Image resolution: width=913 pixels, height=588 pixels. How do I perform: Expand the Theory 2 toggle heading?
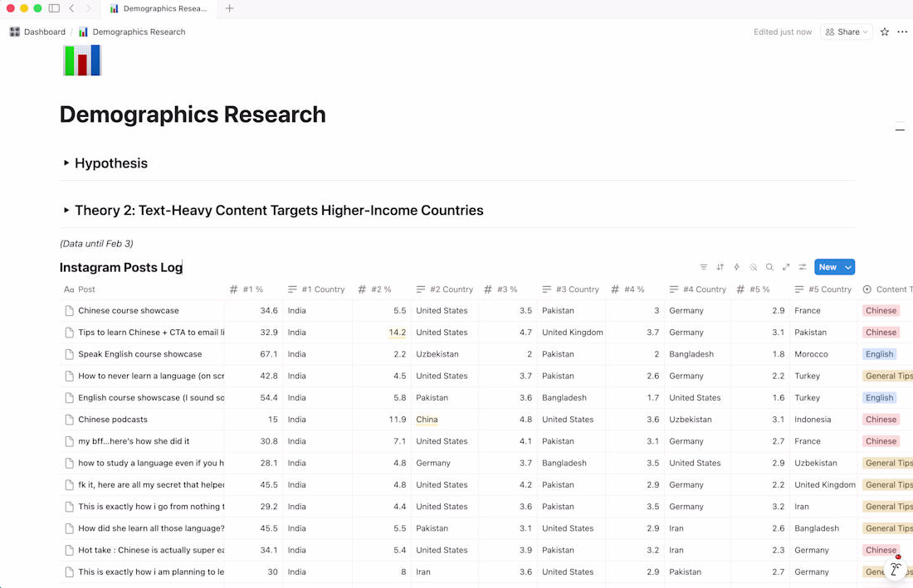pos(66,210)
